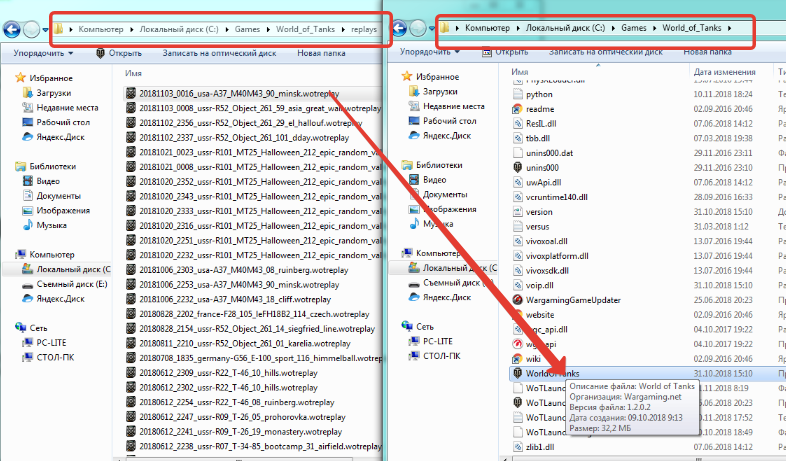Click Открыть in the World_of_Tanks window toolbar

pos(505,52)
